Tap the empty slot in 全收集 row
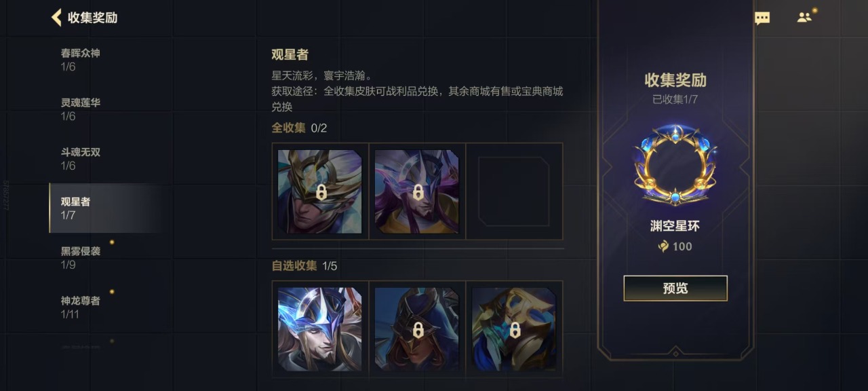The image size is (868, 391). click(x=514, y=191)
